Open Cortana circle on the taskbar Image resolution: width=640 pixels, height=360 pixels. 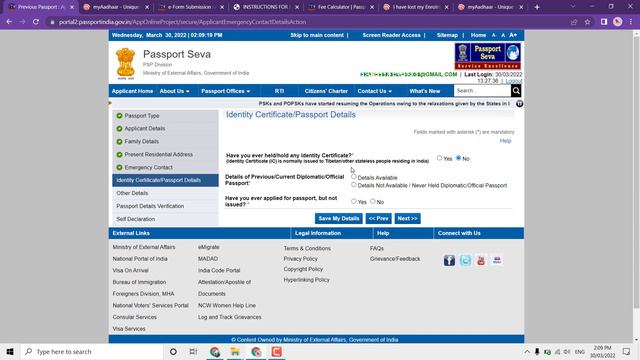(x=173, y=351)
